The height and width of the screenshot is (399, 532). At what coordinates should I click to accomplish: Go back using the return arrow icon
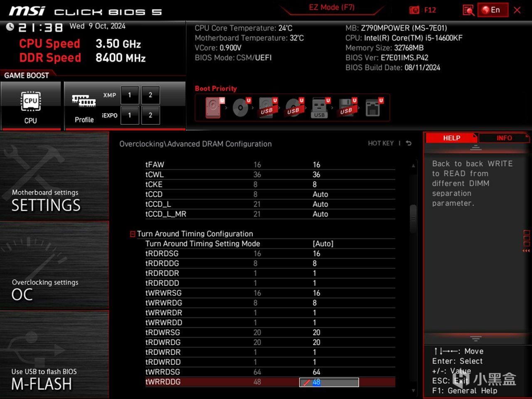tap(409, 143)
